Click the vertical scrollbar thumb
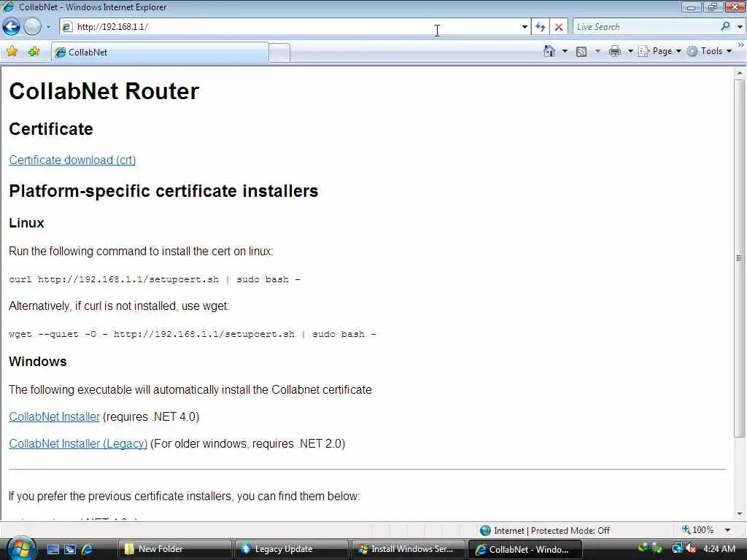Screen dimensions: 747x560 coord(740,257)
